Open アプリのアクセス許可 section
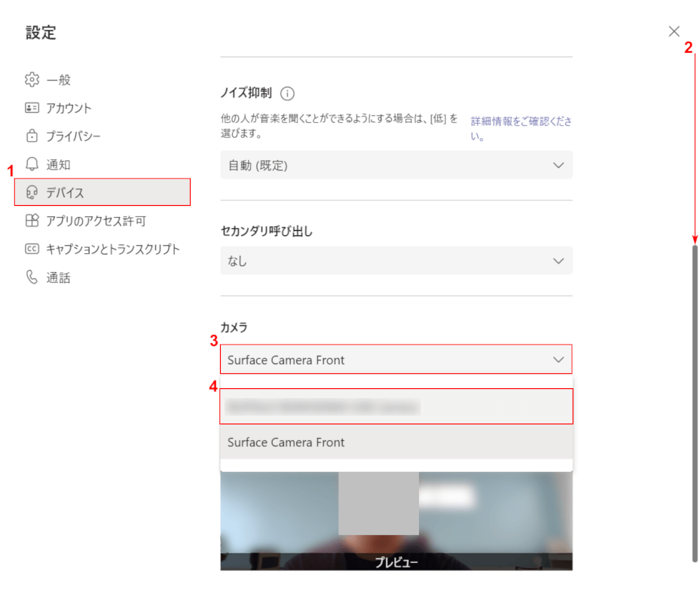The height and width of the screenshot is (603, 700). point(102,220)
